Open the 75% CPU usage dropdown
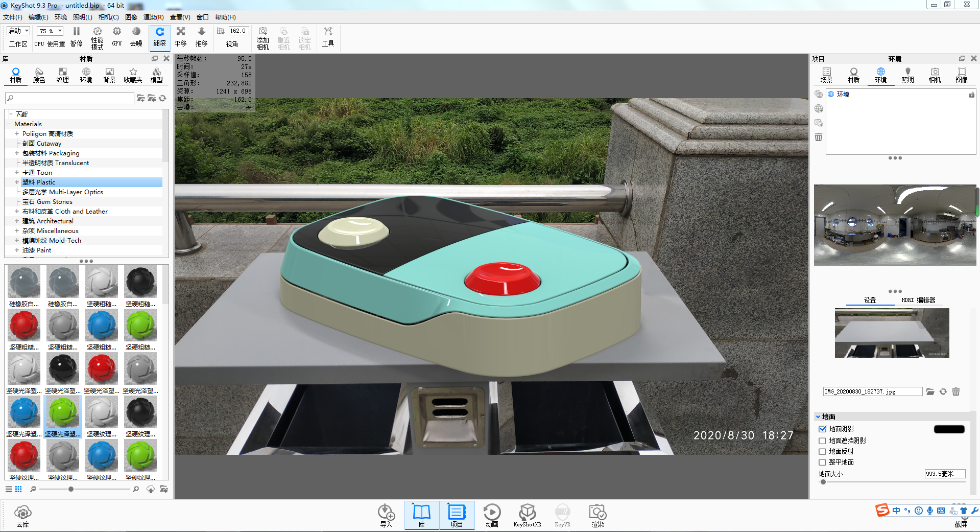The width and height of the screenshot is (980, 532). pyautogui.click(x=50, y=31)
